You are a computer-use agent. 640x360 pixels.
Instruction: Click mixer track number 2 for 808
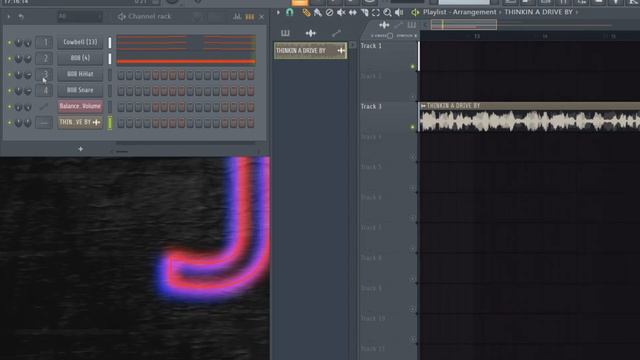coord(44,58)
